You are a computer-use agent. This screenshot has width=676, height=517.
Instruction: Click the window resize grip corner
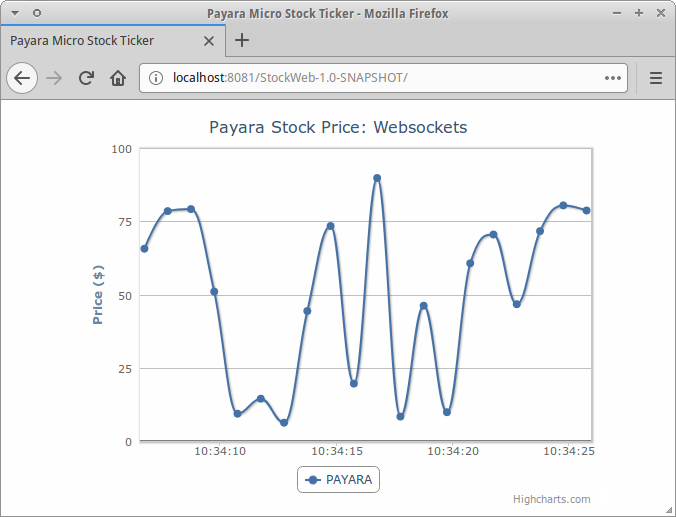tap(670, 511)
